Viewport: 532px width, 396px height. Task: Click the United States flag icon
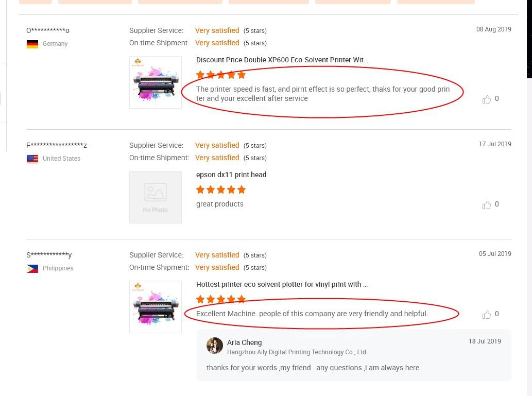click(32, 159)
